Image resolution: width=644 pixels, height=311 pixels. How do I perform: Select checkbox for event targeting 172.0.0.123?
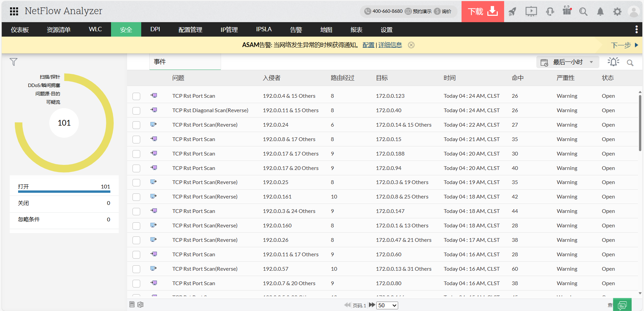[x=136, y=96]
